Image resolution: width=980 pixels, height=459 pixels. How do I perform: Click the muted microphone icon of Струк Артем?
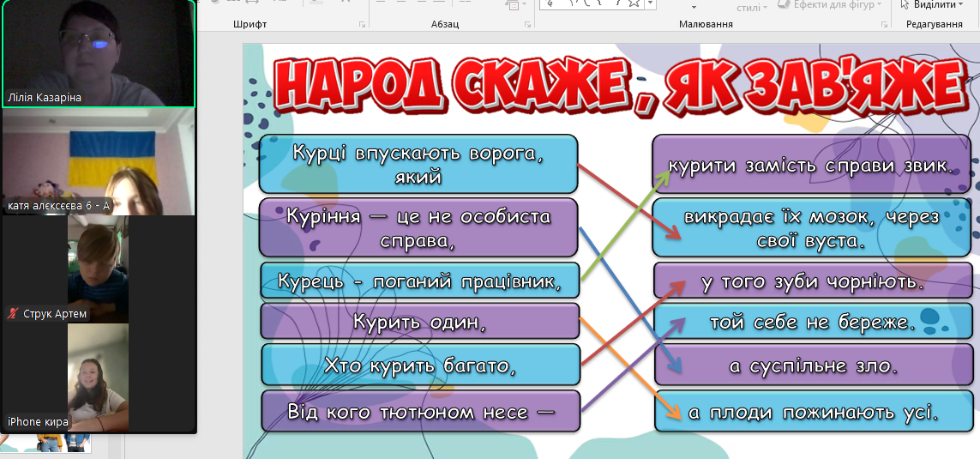[x=12, y=314]
